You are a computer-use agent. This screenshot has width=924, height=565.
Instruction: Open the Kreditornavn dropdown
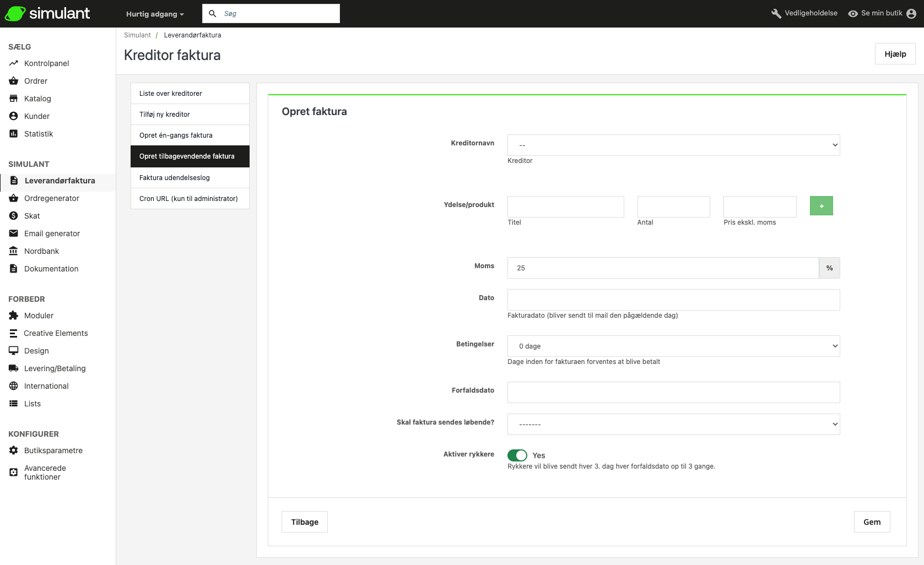tap(673, 145)
